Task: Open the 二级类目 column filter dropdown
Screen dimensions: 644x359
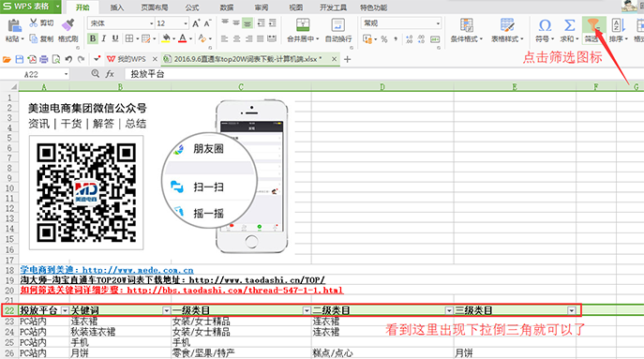Action: pyautogui.click(x=449, y=310)
